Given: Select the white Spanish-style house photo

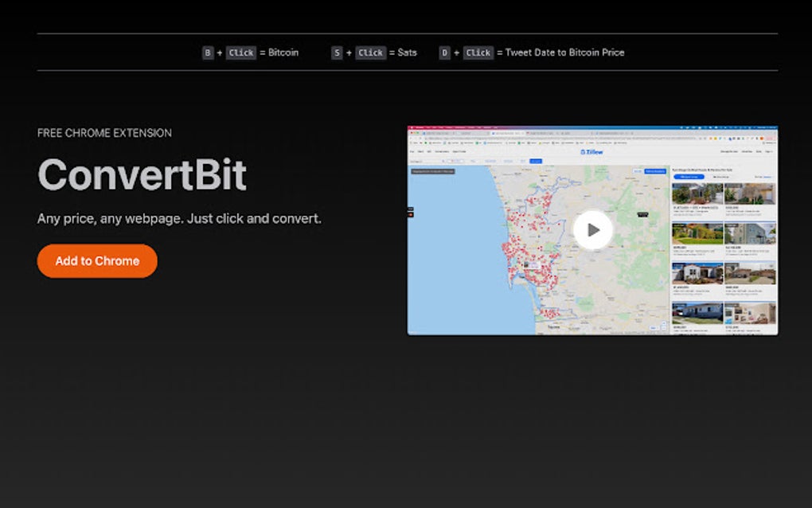Looking at the screenshot, I should 697,273.
